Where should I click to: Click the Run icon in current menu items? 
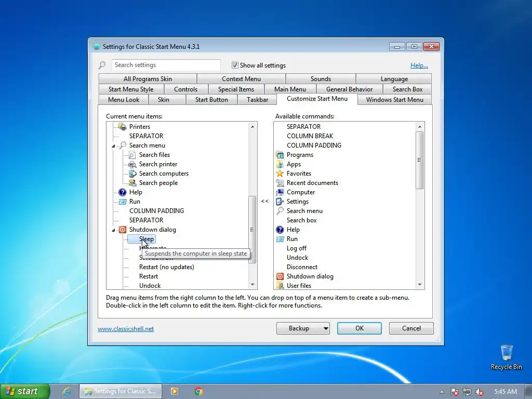click(122, 202)
